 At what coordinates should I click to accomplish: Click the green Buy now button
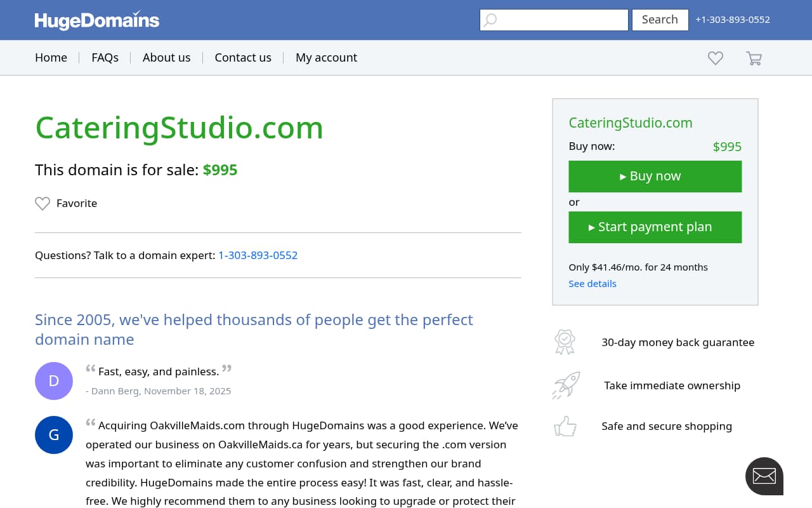(655, 176)
